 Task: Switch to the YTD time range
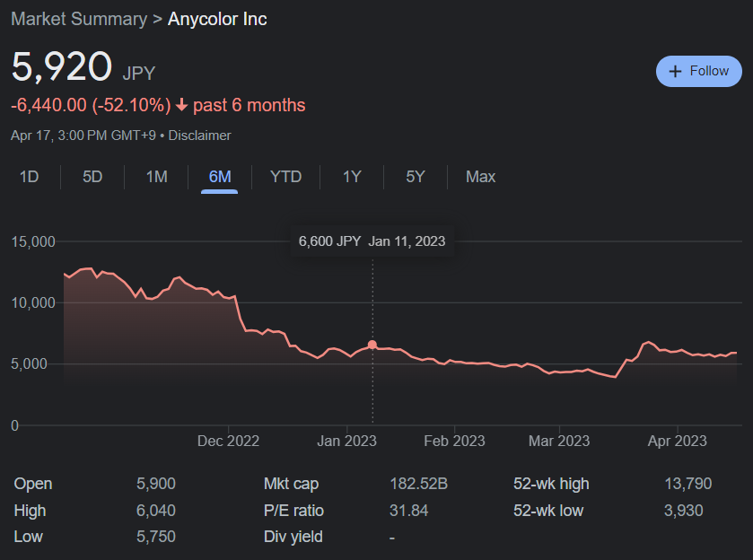pyautogui.click(x=285, y=177)
